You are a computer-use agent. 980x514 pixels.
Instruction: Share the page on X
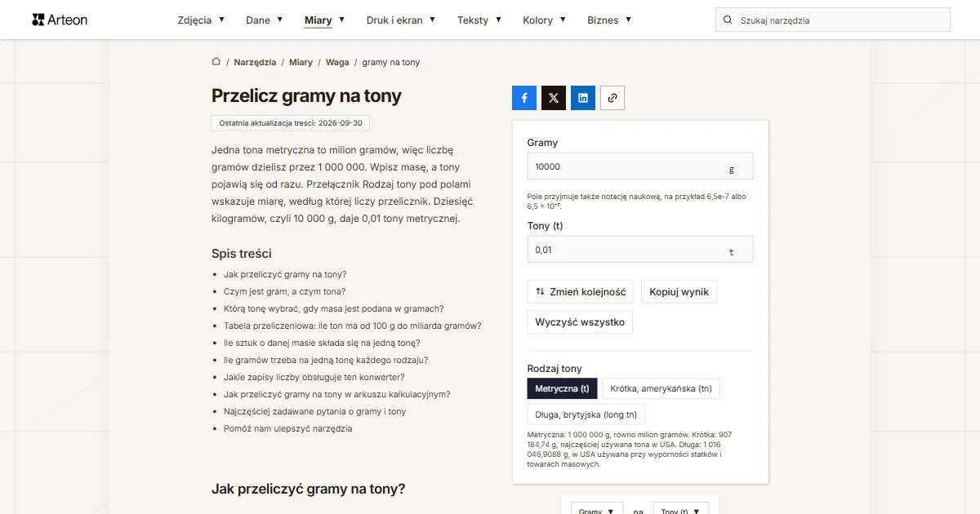point(554,98)
